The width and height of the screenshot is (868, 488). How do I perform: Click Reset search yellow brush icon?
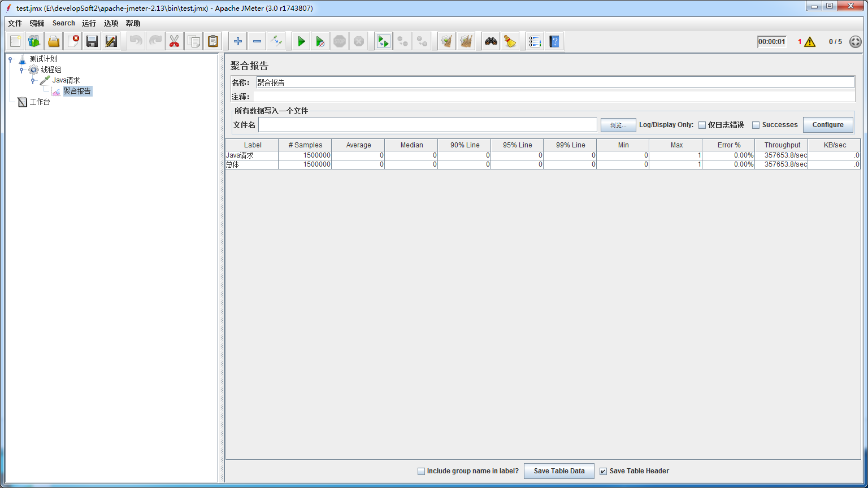point(510,41)
